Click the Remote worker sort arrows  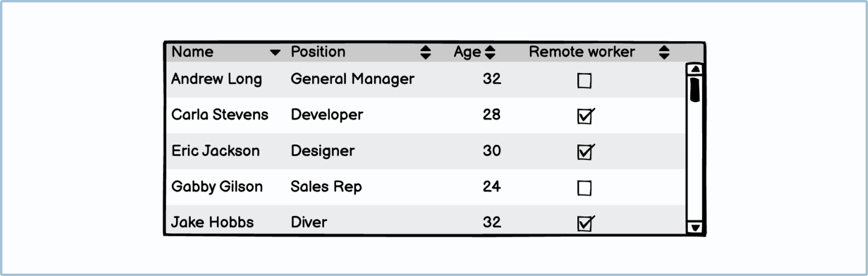[x=664, y=52]
